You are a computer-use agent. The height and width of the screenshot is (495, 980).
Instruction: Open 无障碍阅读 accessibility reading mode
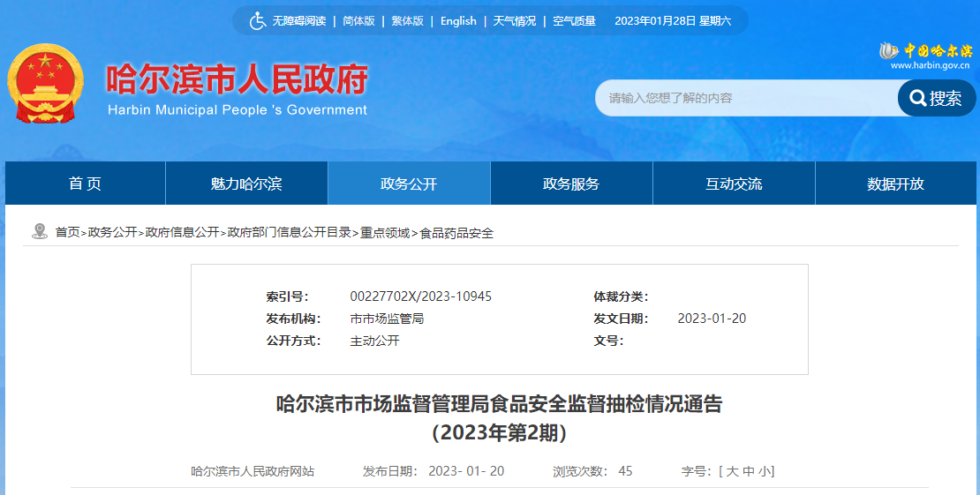pos(298,21)
